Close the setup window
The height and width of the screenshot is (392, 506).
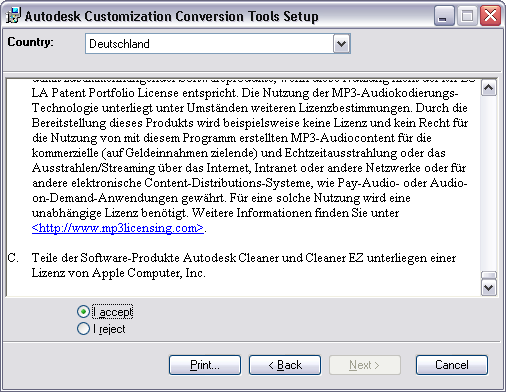pos(490,16)
